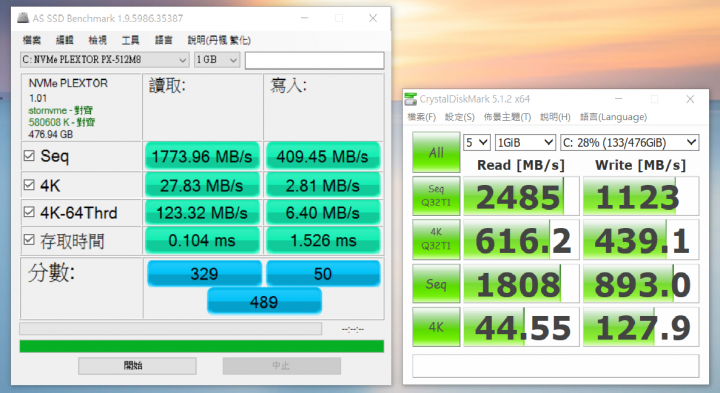Click the Seq read value 1808
The height and width of the screenshot is (393, 720).
tap(521, 284)
